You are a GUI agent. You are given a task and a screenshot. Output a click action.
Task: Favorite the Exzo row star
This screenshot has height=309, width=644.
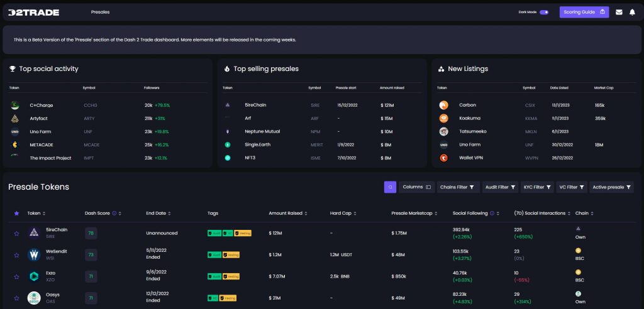point(16,276)
